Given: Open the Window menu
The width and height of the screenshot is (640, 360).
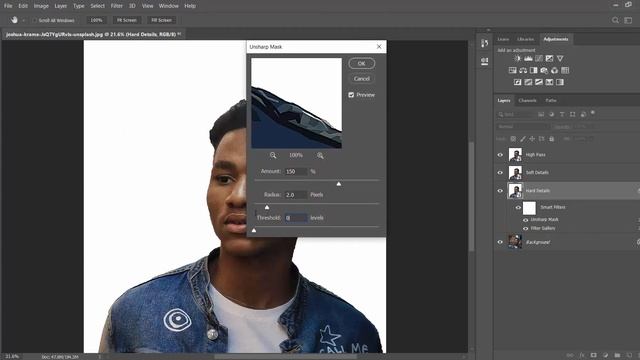Looking at the screenshot, I should pos(169,6).
